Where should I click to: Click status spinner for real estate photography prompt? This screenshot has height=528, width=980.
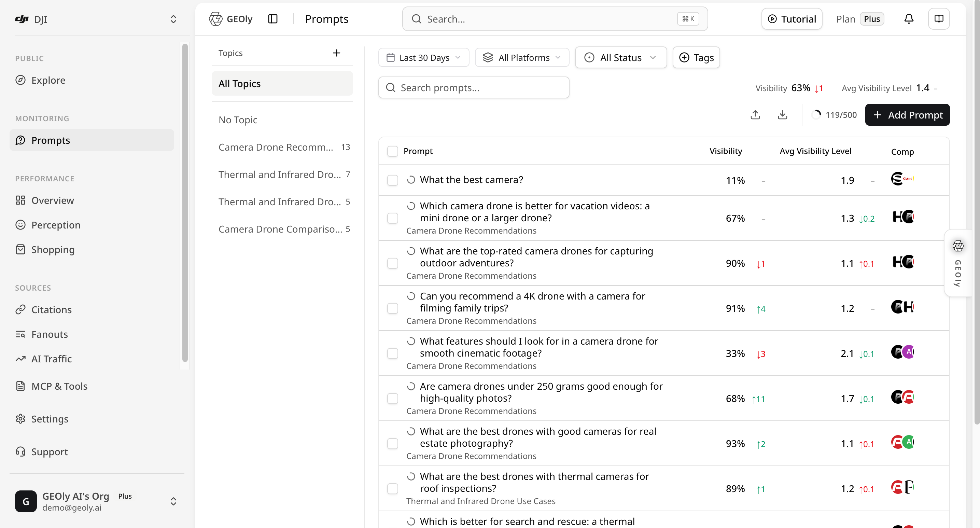(x=411, y=431)
